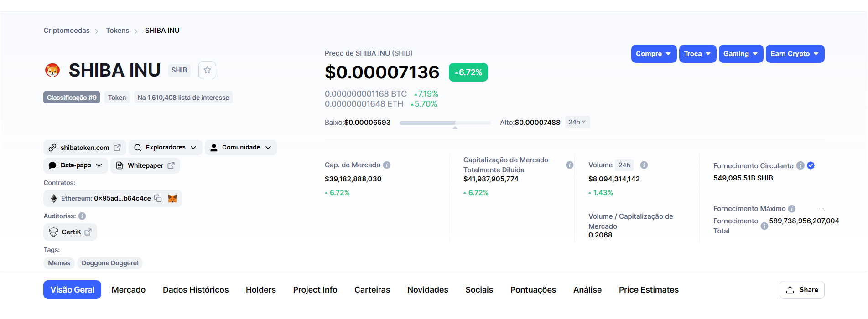The image size is (868, 319).
Task: Click the 6.72% price change badge
Action: [468, 72]
